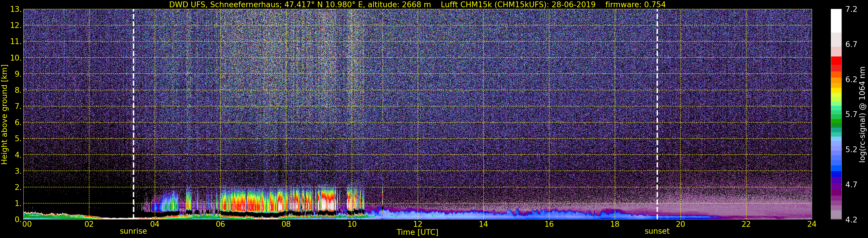868x238 pixels.
Task: Click the '5.7' colorbar value
Action: coord(851,115)
